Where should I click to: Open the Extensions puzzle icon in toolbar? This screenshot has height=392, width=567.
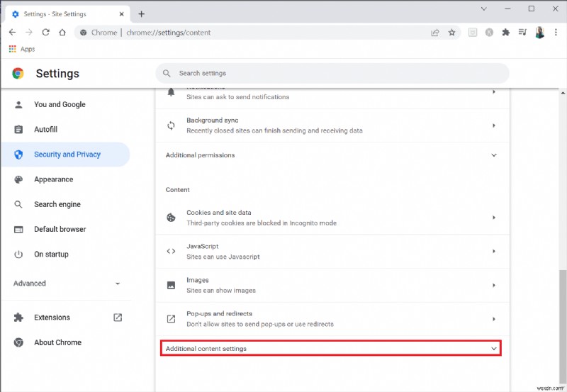(506, 32)
